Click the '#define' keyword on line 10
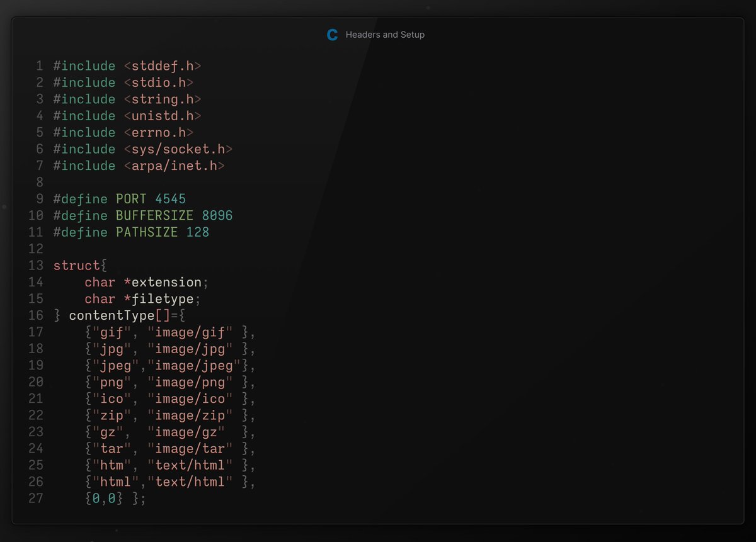Image resolution: width=756 pixels, height=542 pixels. coord(80,216)
